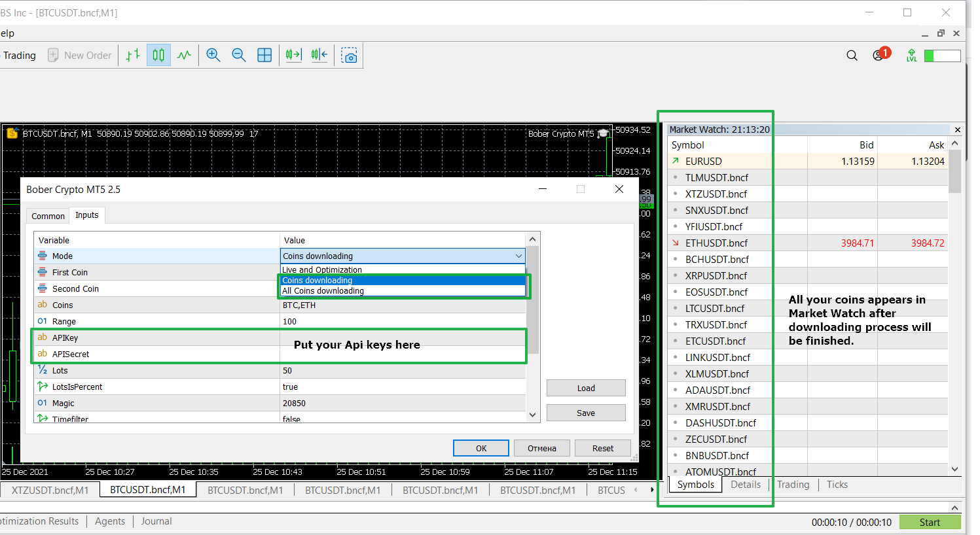The width and height of the screenshot is (980, 535).
Task: Switch to the Common tab
Action: pos(48,216)
